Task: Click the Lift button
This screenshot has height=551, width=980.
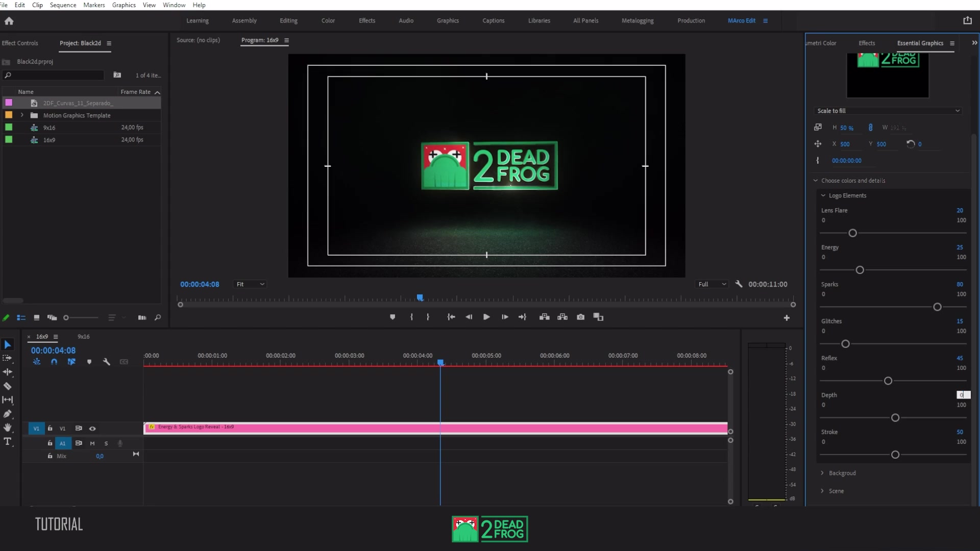Action: coord(545,317)
